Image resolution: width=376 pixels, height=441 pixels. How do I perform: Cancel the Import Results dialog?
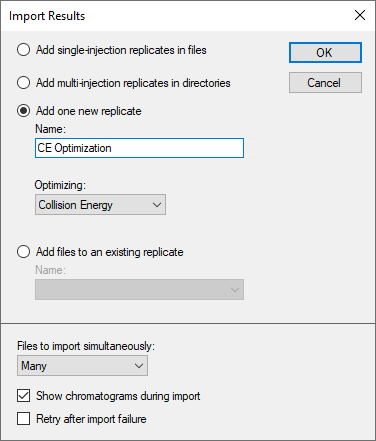(x=325, y=83)
